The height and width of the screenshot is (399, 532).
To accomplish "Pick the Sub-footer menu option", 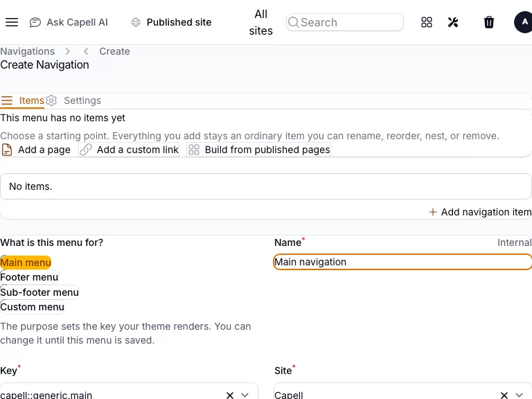I will click(39, 292).
